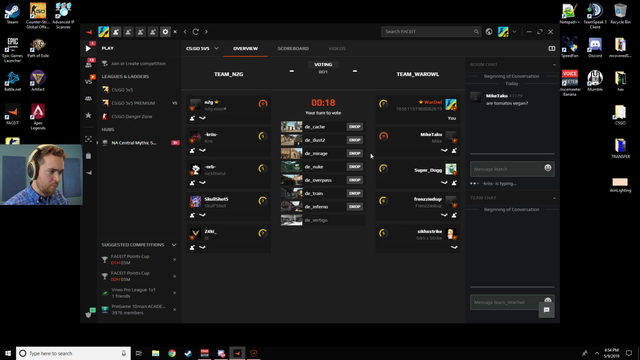Expand details chevron under Z4kI_

tap(202, 247)
